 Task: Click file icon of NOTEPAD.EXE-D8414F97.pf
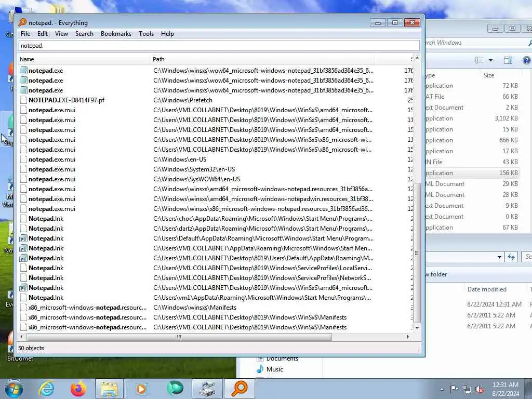[x=23, y=100]
